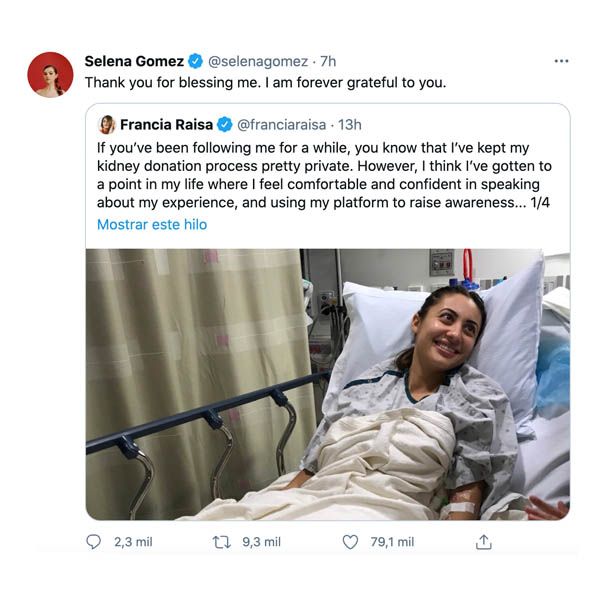This screenshot has height=600, width=600.
Task: Click the @selenagomez handle
Action: tap(259, 61)
